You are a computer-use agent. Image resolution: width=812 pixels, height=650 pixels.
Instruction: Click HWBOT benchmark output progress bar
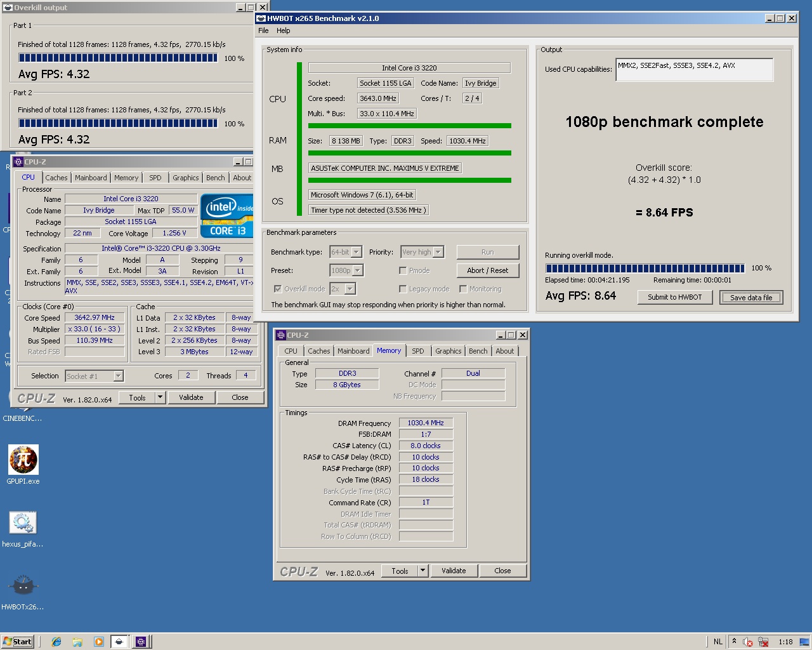point(645,268)
